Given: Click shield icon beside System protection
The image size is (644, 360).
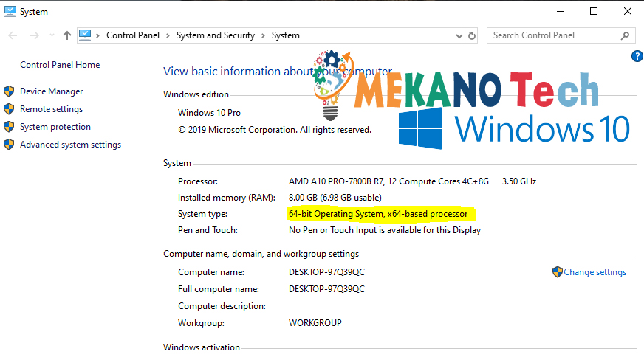Looking at the screenshot, I should tap(9, 126).
